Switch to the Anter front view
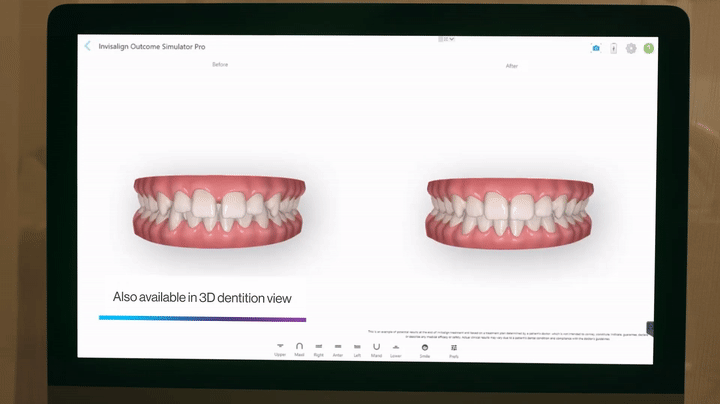The height and width of the screenshot is (404, 720). click(x=338, y=347)
